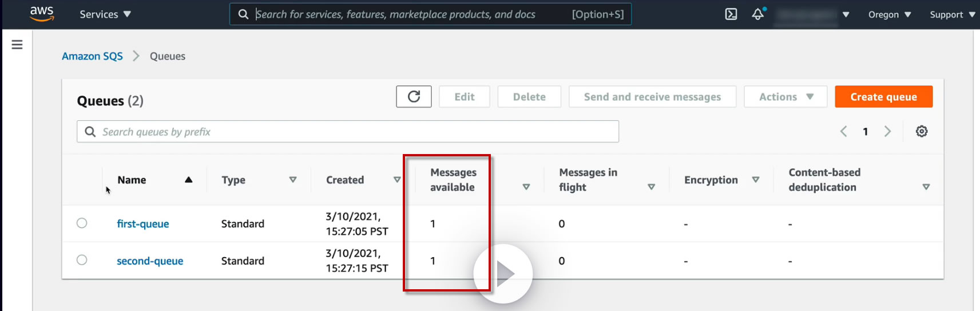Viewport: 980px width, 311px height.
Task: Click the Search queues by prefix field
Action: coord(348,132)
